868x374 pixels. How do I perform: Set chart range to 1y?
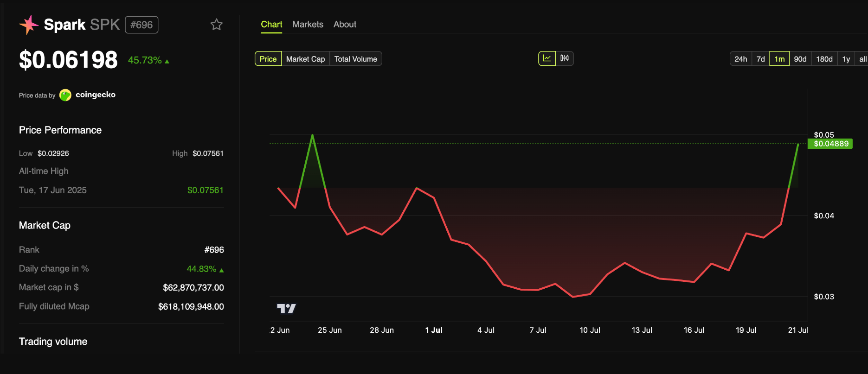click(x=846, y=59)
